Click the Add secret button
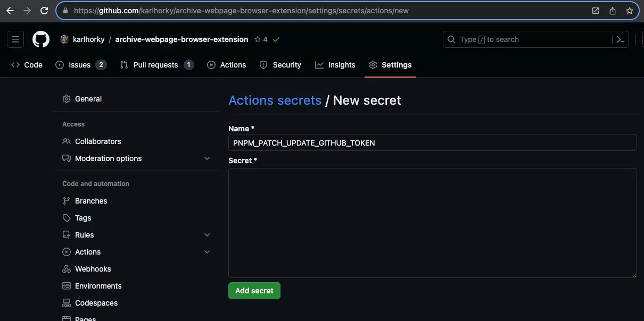644x321 pixels. 254,291
